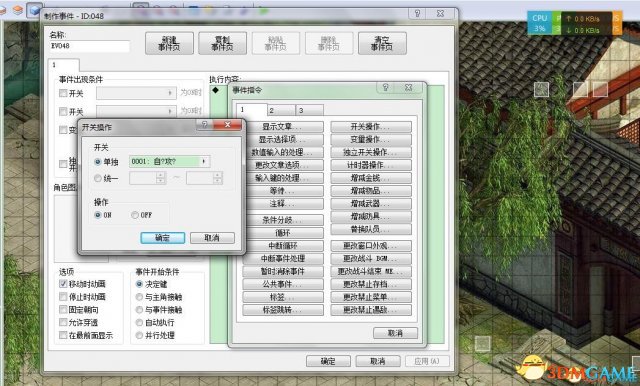Enable 允许穿透 checkbox

(x=63, y=322)
